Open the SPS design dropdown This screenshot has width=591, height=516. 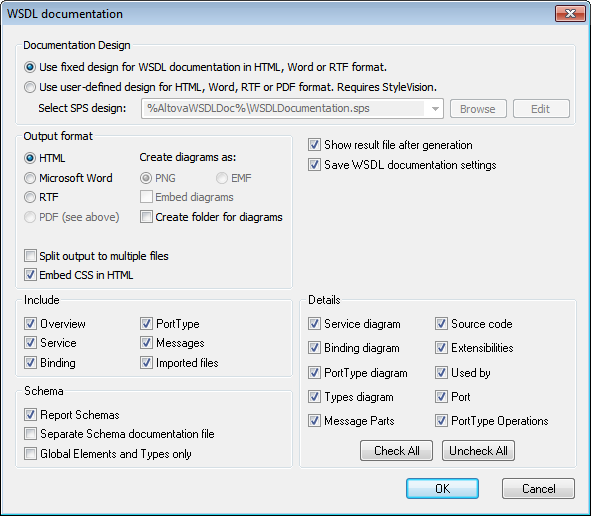click(435, 109)
